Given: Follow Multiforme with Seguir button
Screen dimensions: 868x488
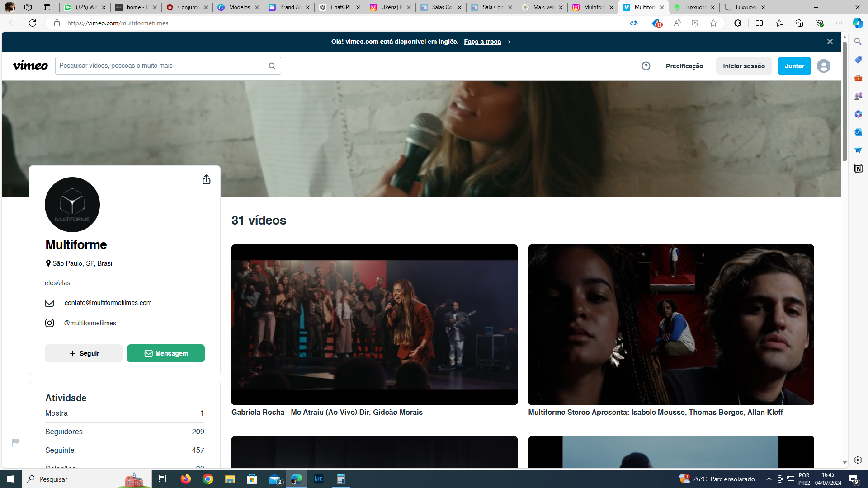Looking at the screenshot, I should 84,353.
